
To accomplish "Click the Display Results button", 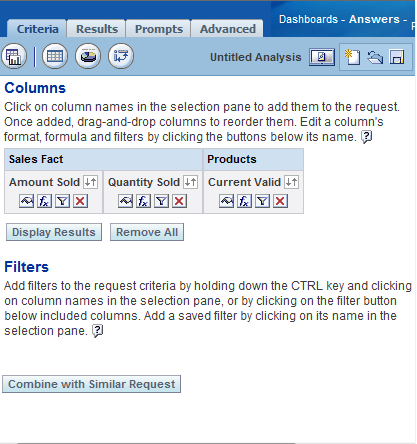I will click(x=54, y=232).
